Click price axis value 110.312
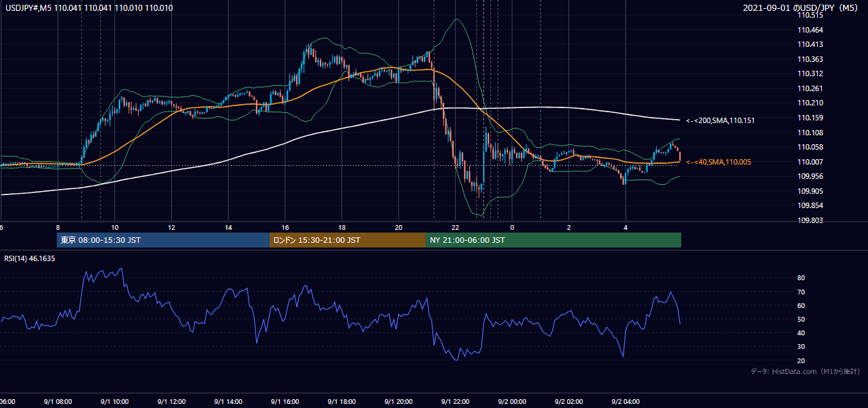 tap(812, 73)
